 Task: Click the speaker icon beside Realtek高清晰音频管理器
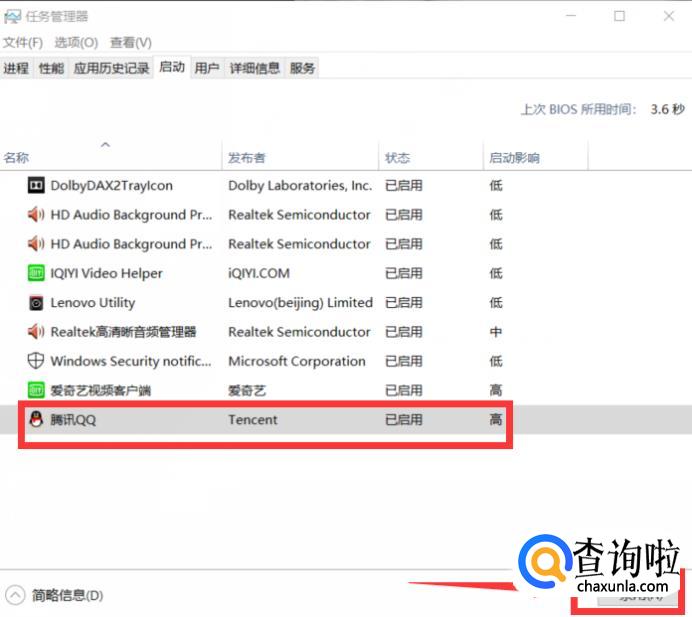pyautogui.click(x=36, y=331)
